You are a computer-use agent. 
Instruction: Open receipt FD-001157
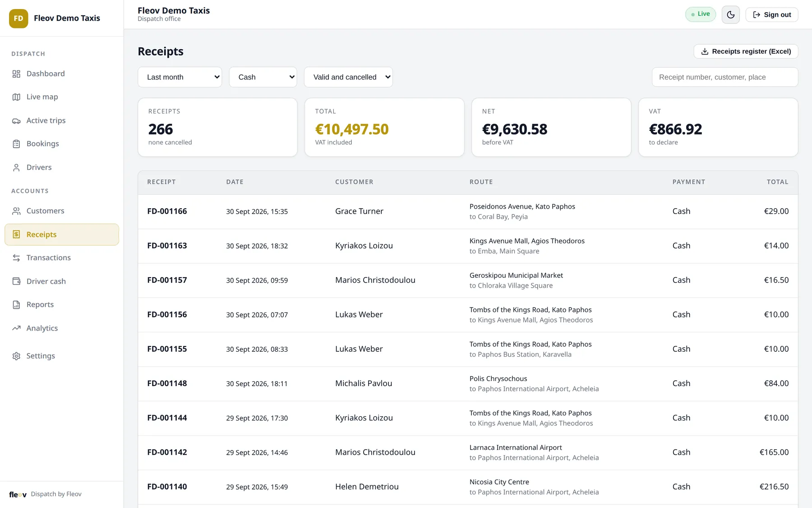tap(468, 280)
